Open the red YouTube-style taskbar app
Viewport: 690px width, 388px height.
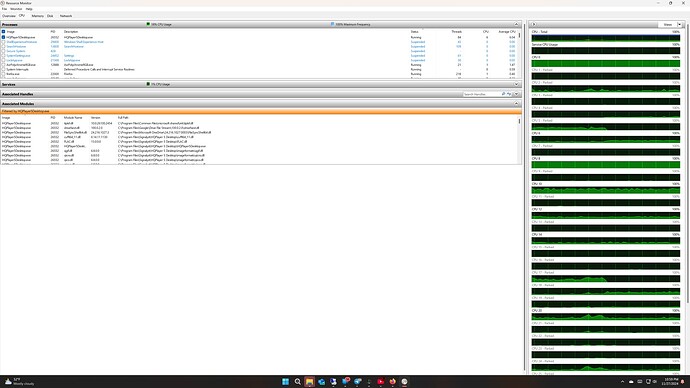(381, 381)
